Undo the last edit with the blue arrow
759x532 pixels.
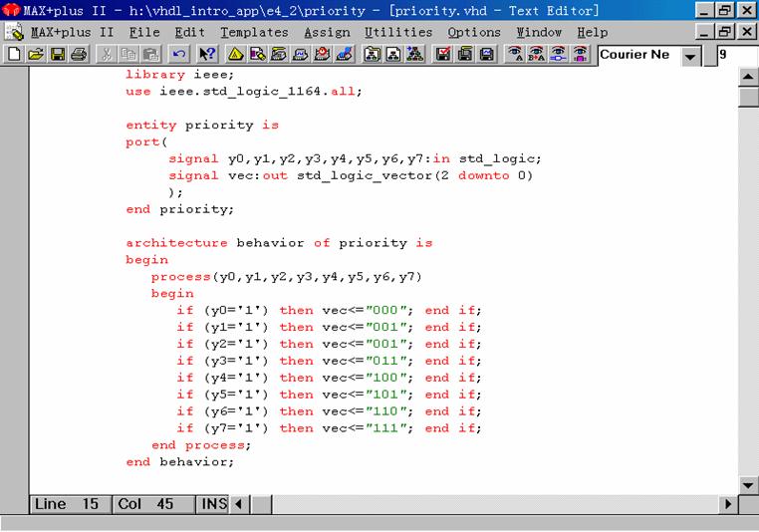coord(178,54)
